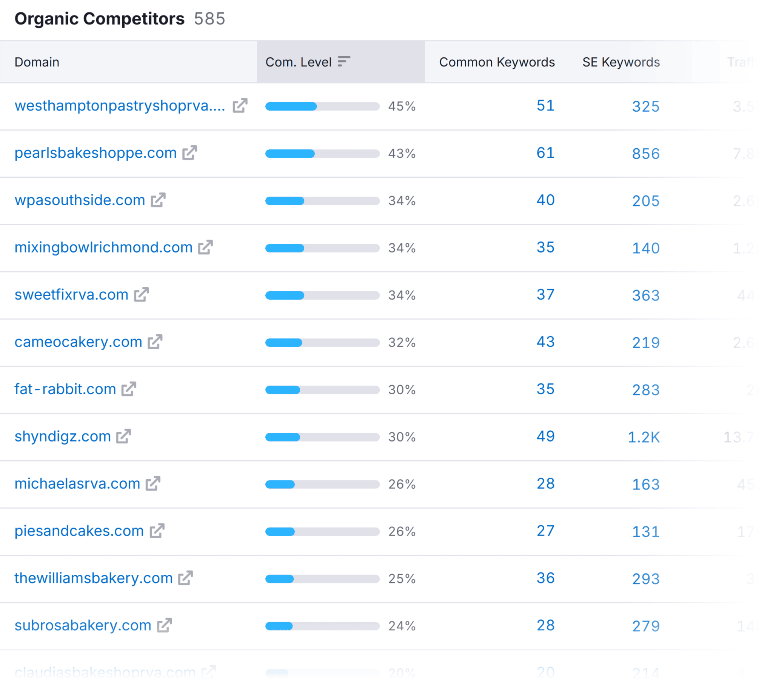Open external link icon for wpasouthside.com
This screenshot has width=773, height=700.
[x=158, y=200]
